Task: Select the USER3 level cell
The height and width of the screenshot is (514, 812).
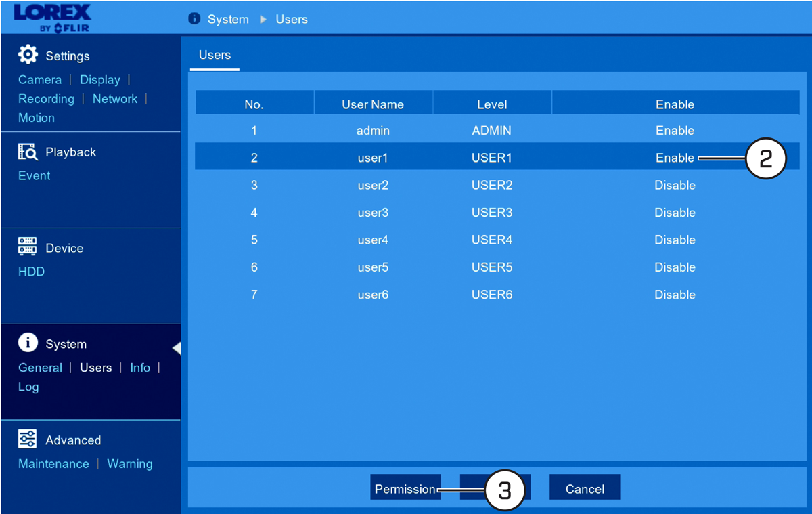Action: [492, 213]
